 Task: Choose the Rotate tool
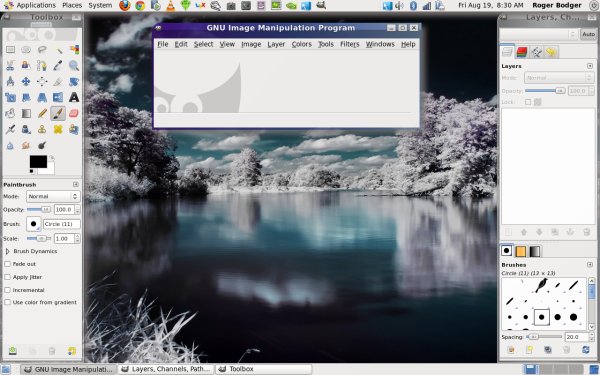[74, 81]
